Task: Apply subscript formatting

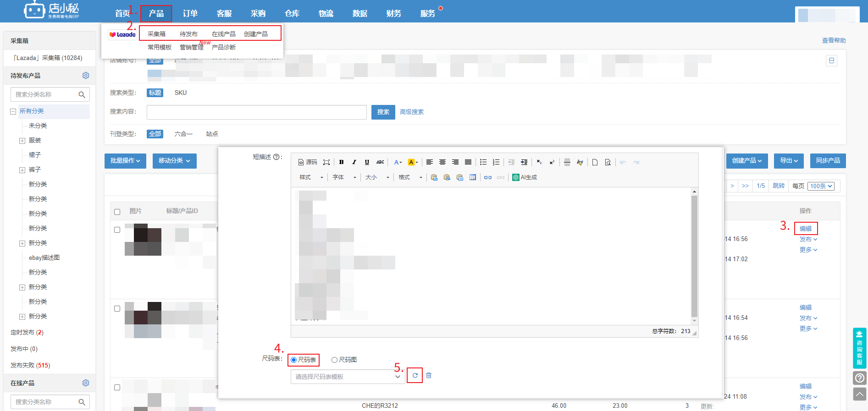Action: point(539,162)
